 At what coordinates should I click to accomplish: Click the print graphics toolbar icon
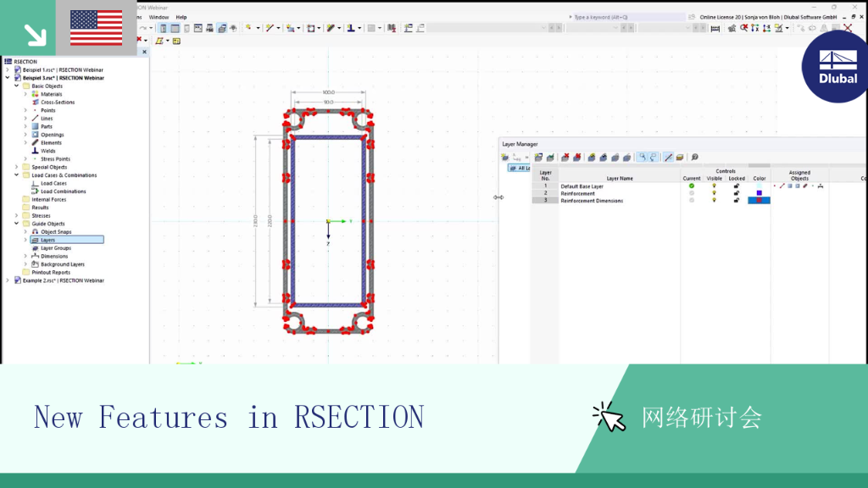click(210, 28)
